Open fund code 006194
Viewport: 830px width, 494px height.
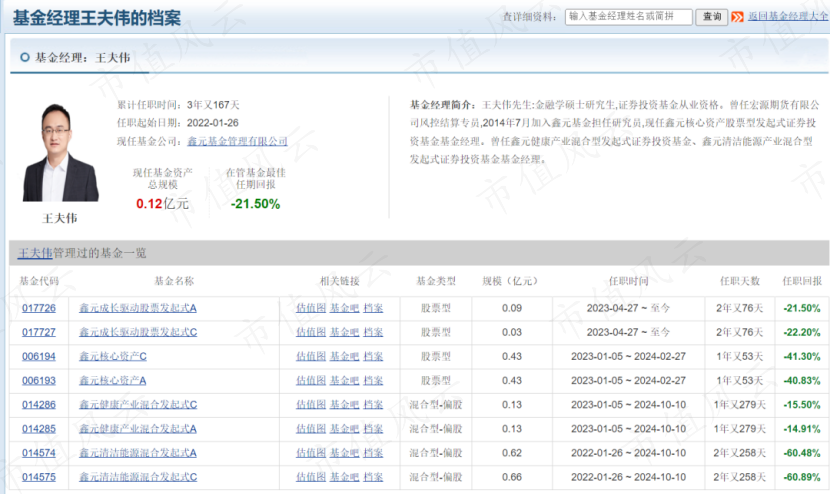(x=39, y=356)
